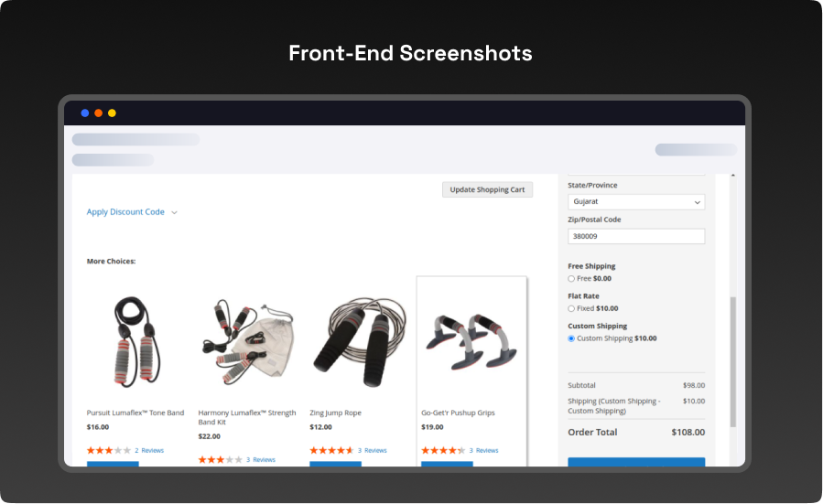
Task: Click the Go-Get'r Pushup Grips image
Action: (x=471, y=338)
